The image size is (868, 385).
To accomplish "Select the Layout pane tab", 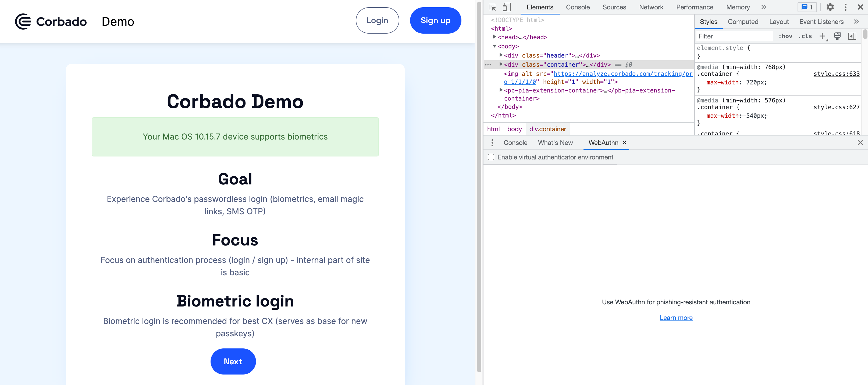I will [779, 22].
